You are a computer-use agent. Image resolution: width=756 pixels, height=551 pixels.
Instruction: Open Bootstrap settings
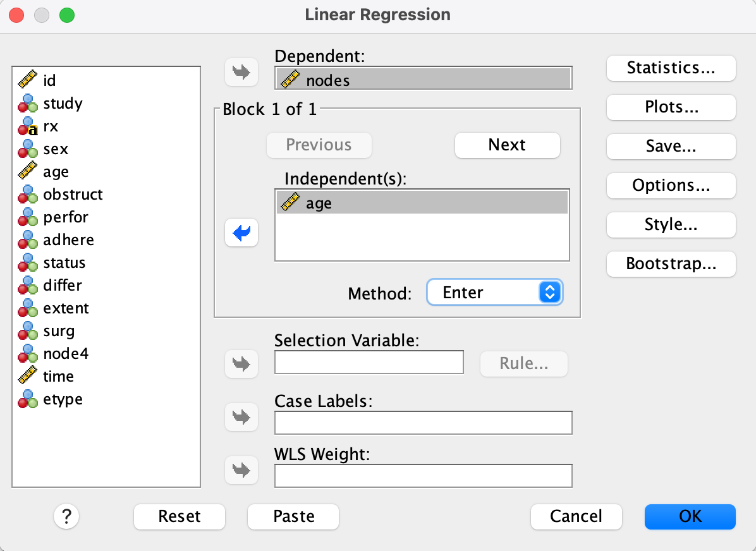tap(671, 264)
